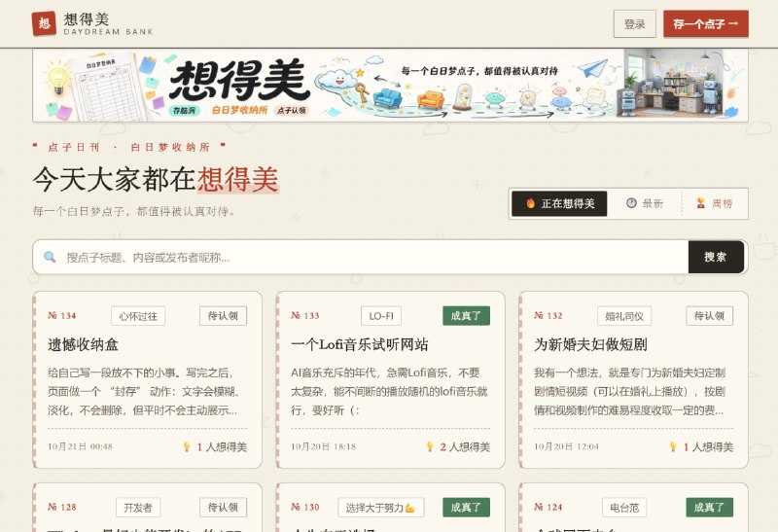Image resolution: width=778 pixels, height=532 pixels.
Task: Click the 开发者 author tag
Action: coord(138,508)
